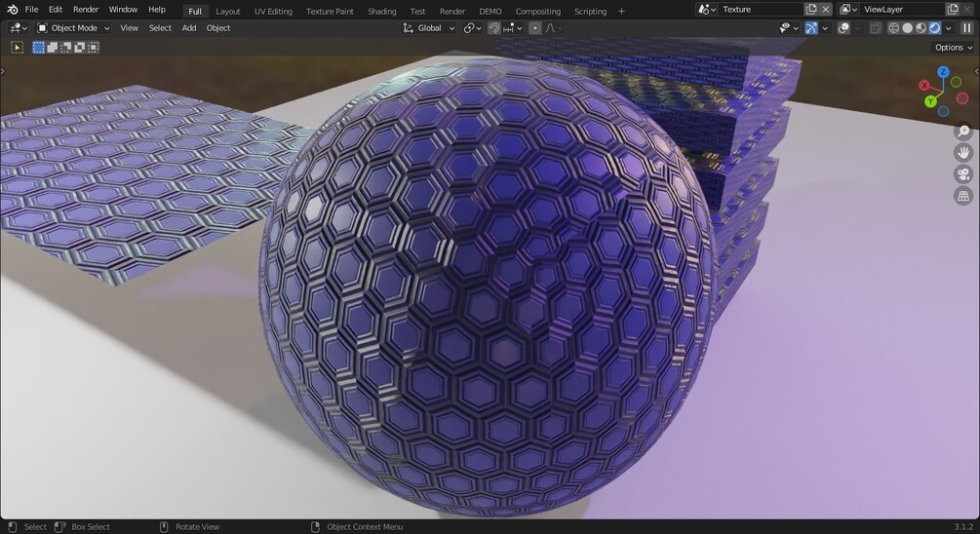Add a new view layer icon
The image size is (980, 534).
click(953, 10)
